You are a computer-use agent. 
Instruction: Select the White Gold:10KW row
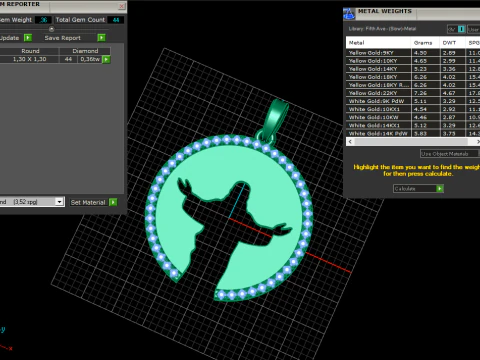(x=413, y=117)
